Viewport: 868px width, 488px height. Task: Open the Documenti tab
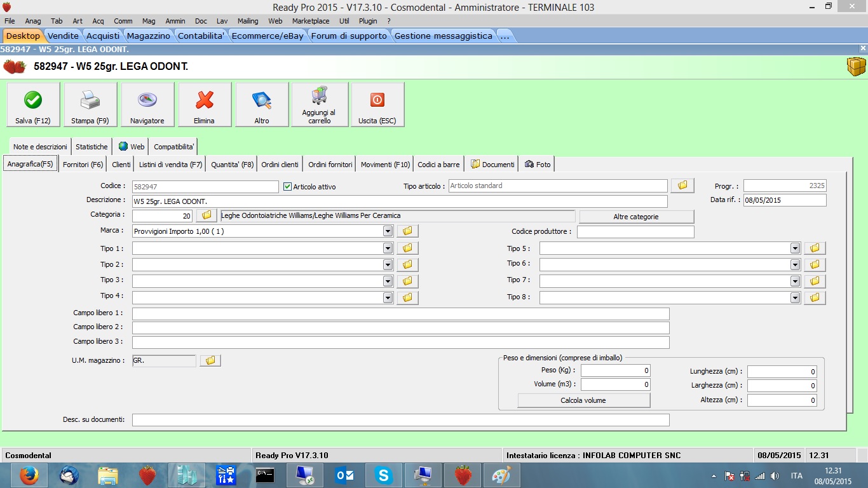point(492,165)
